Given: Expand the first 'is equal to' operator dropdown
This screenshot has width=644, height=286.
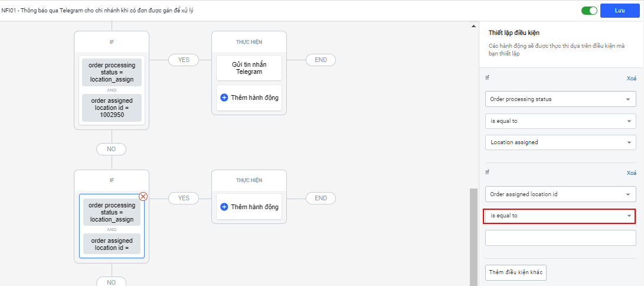Looking at the screenshot, I should pos(560,121).
